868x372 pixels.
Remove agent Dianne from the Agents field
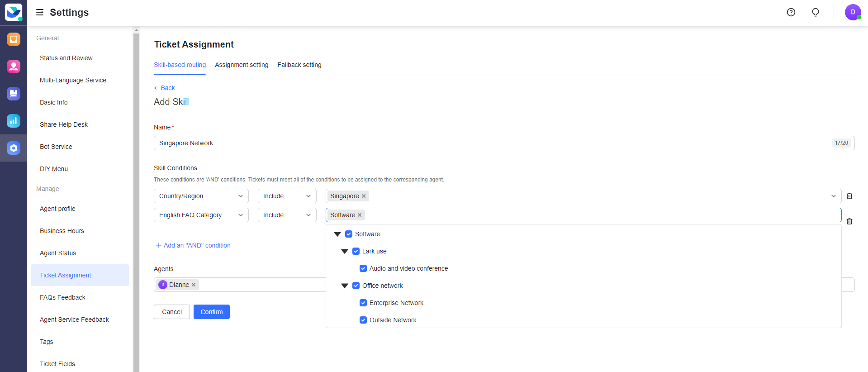pos(194,285)
